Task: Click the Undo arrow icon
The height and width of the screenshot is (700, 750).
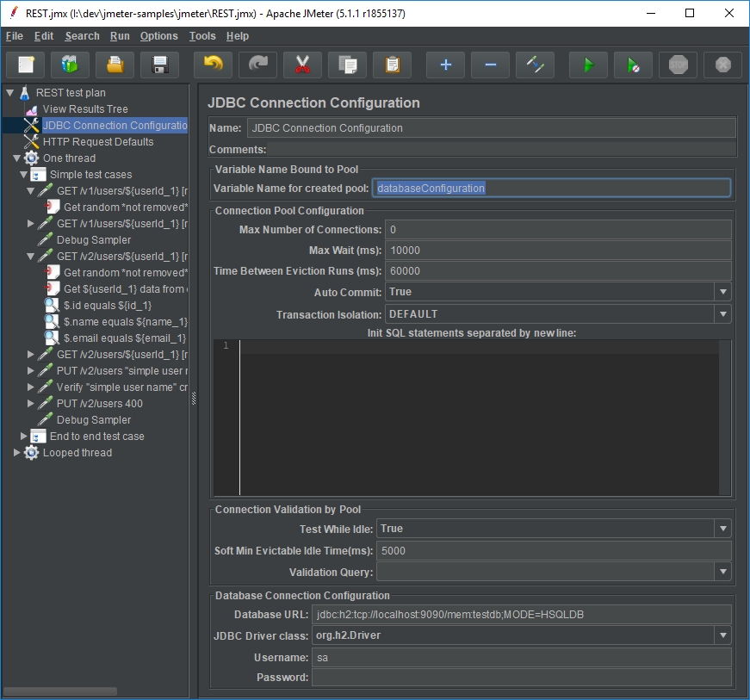Action: pyautogui.click(x=213, y=65)
